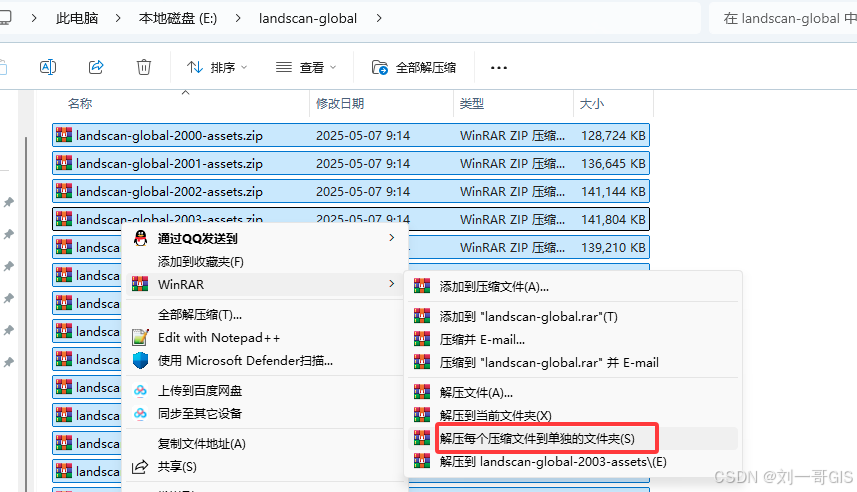Sort by the 类型 column header
Viewport: 857px width, 492px height.
click(x=472, y=103)
